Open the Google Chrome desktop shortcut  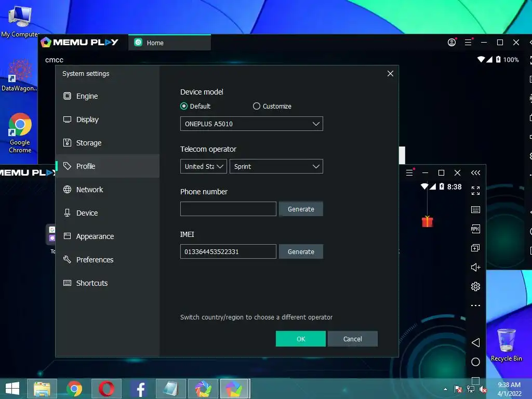point(20,133)
